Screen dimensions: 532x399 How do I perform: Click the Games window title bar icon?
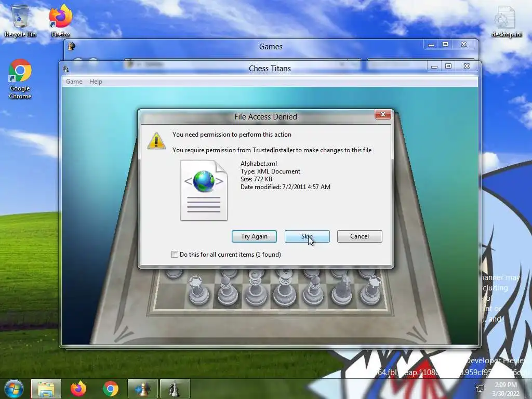[72, 46]
